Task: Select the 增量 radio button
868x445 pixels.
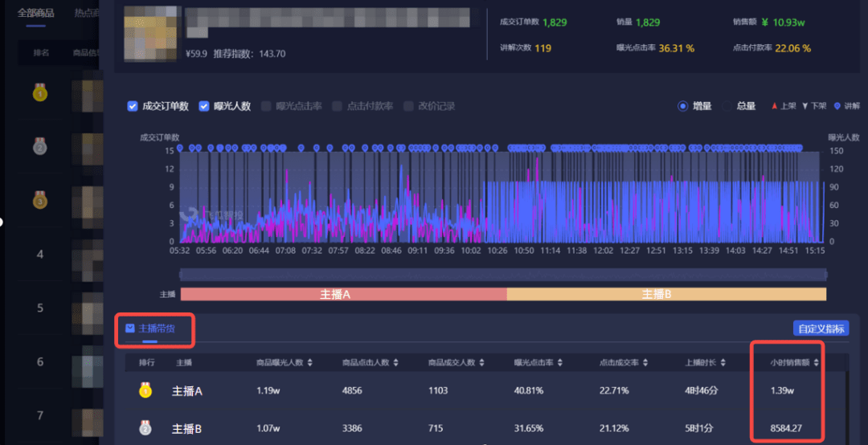Action: 683,106
